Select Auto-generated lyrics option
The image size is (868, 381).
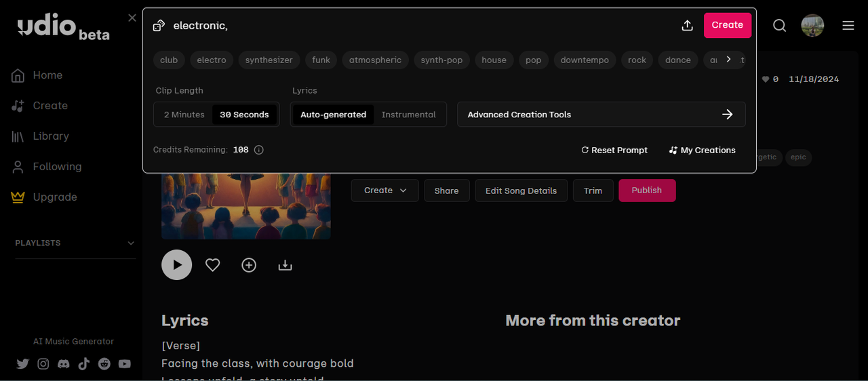(333, 115)
